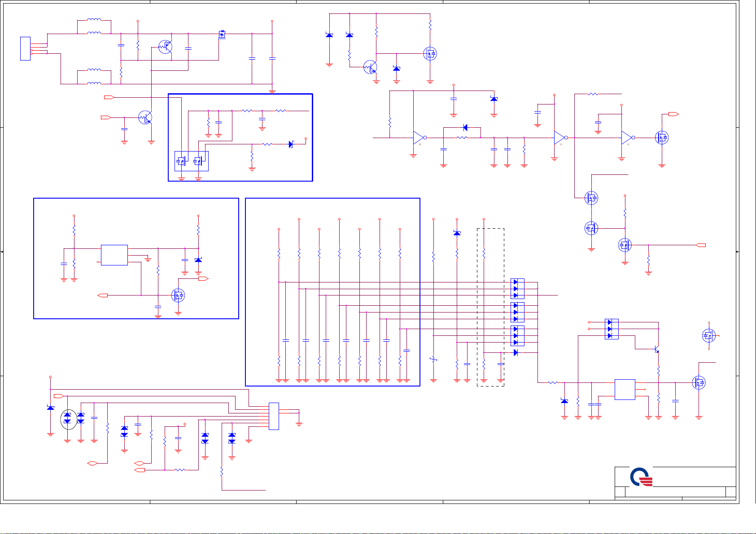Select the dashed rectangle outline around the resistor
756x534 pixels.
(x=490, y=307)
